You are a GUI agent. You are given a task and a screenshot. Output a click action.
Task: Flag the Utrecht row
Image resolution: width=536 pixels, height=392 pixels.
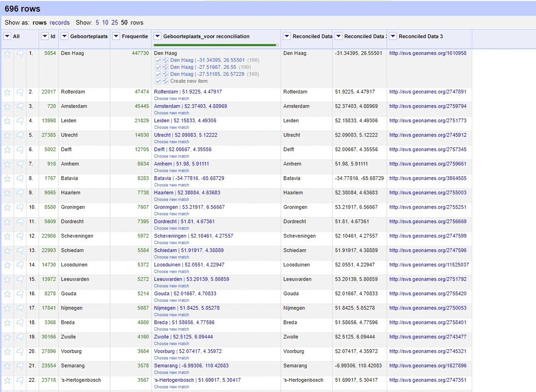[20, 135]
